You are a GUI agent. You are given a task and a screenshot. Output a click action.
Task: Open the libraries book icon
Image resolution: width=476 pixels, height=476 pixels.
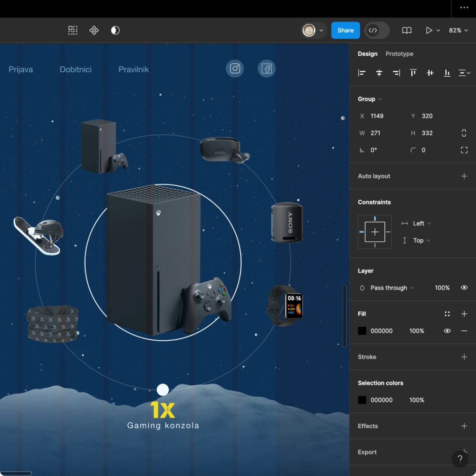click(407, 30)
